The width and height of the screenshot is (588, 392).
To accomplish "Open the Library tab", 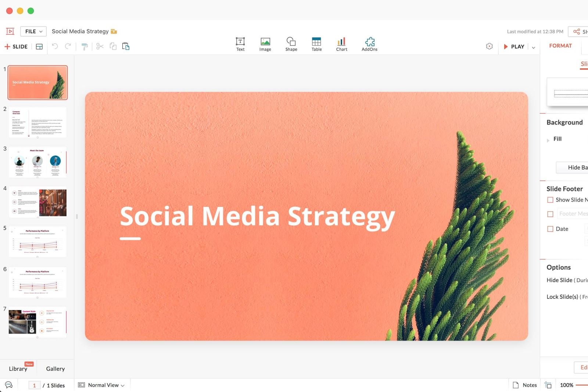I will tap(18, 368).
